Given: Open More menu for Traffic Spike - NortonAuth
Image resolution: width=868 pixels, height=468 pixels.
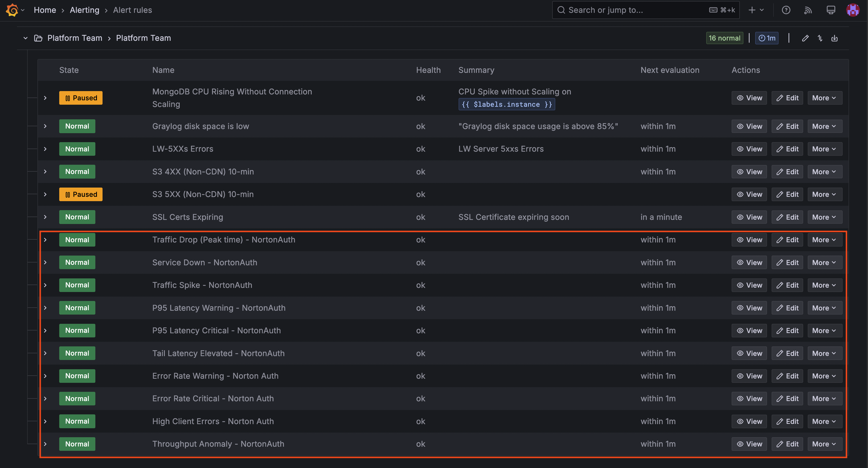Looking at the screenshot, I should tap(824, 285).
